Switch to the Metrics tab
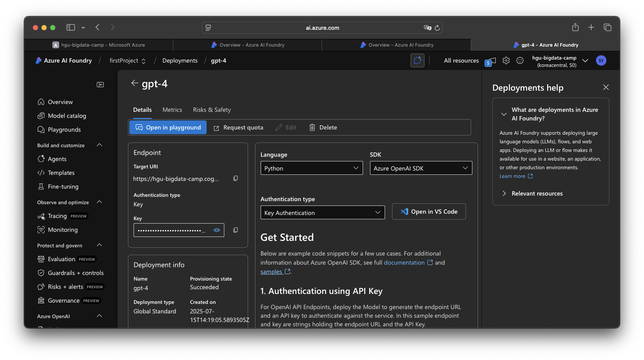644x360 pixels. pos(172,110)
